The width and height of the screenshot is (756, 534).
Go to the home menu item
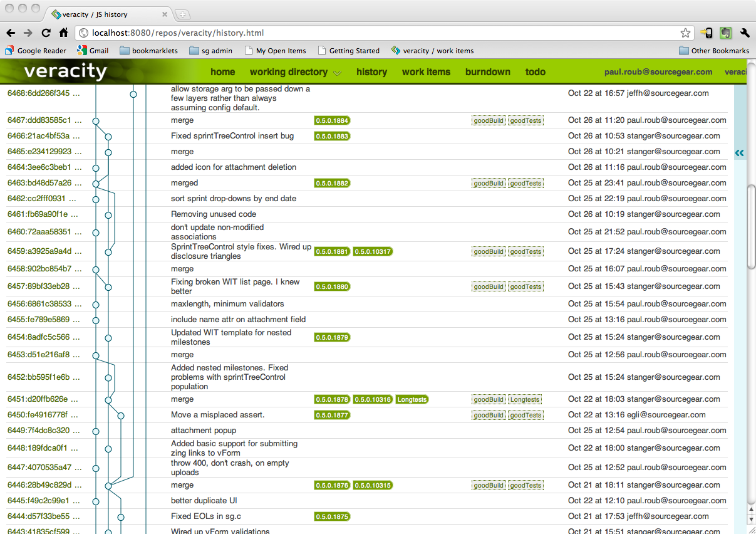point(223,72)
